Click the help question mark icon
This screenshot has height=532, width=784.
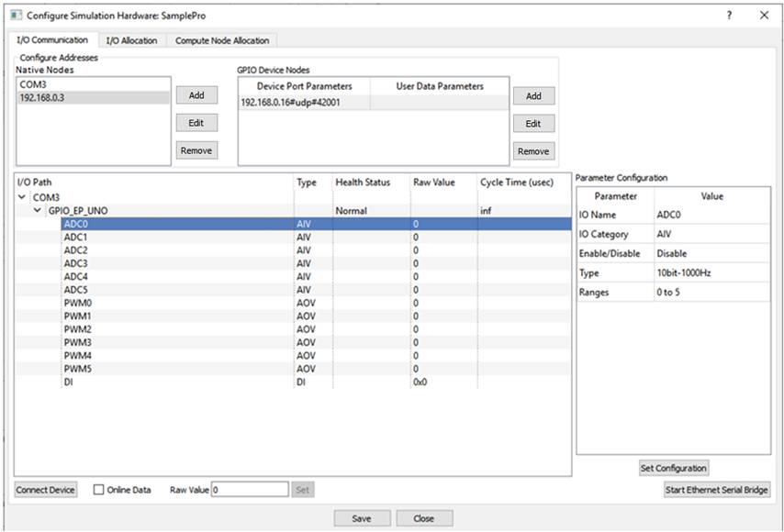point(729,16)
